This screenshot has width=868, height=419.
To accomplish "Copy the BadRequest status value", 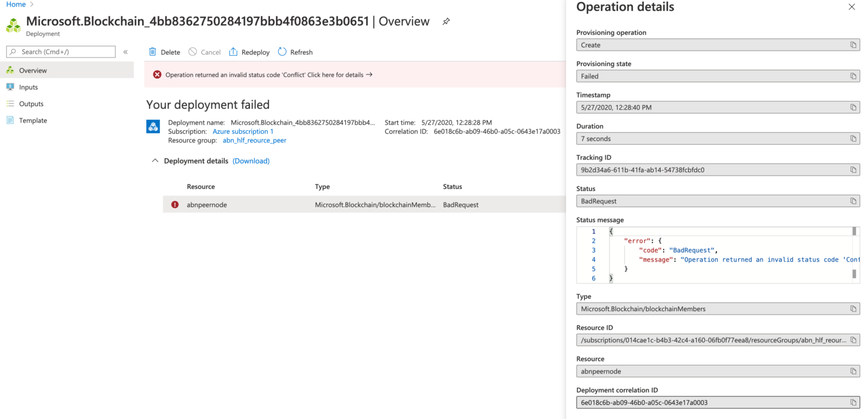I will coord(853,200).
